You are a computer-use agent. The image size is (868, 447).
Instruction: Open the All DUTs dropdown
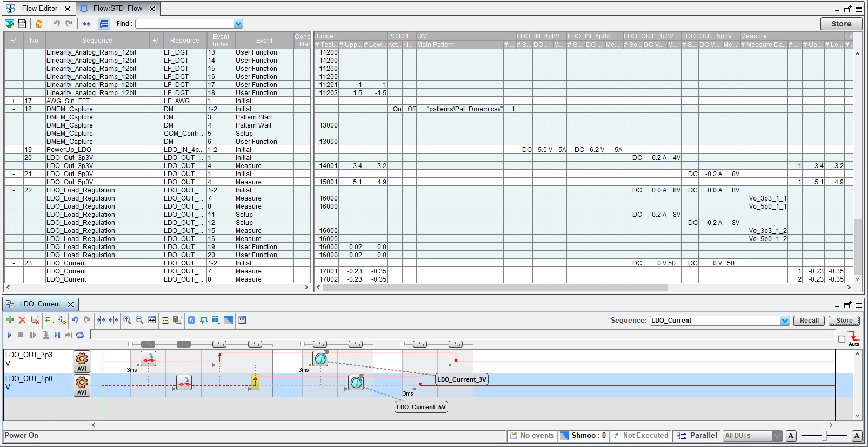(777, 436)
